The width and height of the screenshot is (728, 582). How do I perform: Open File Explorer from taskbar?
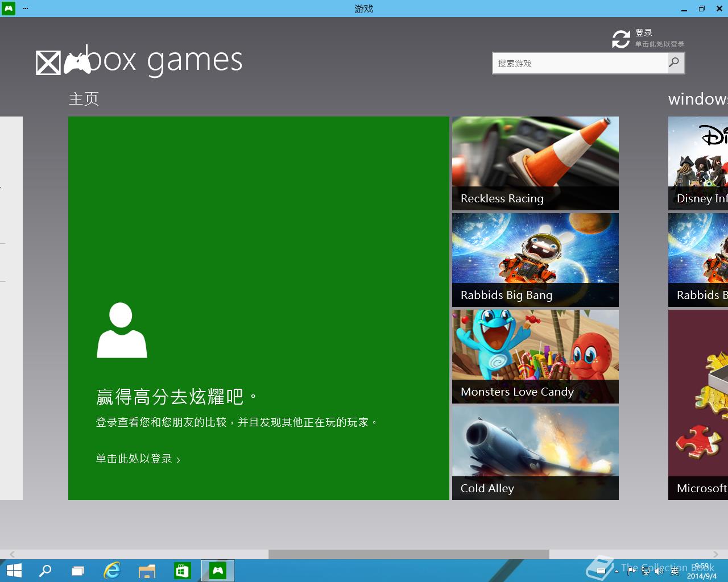[147, 571]
